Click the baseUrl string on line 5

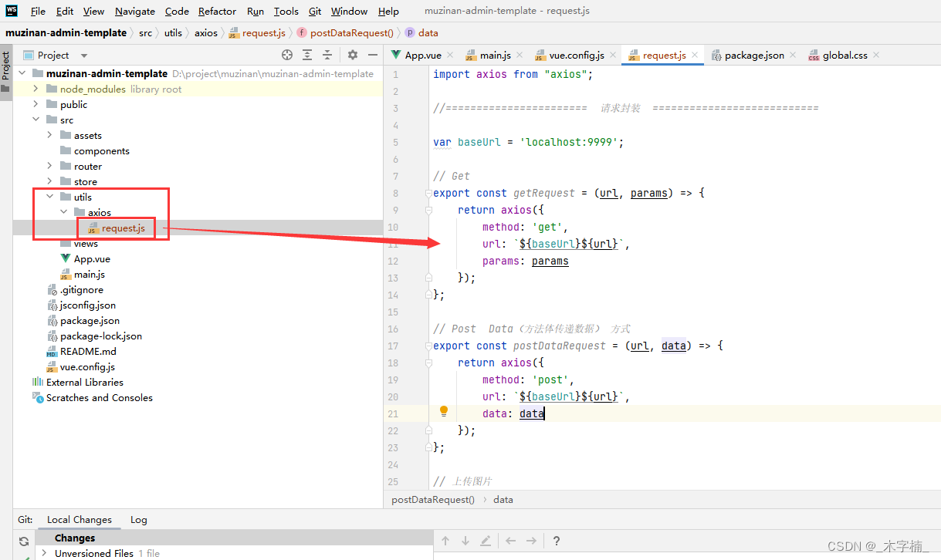(571, 142)
